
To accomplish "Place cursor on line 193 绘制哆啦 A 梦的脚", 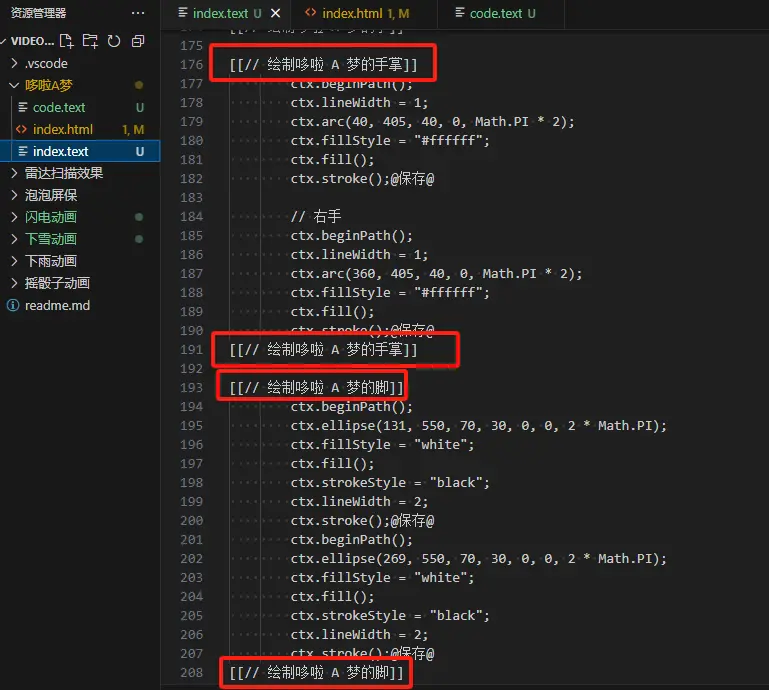I will click(316, 388).
